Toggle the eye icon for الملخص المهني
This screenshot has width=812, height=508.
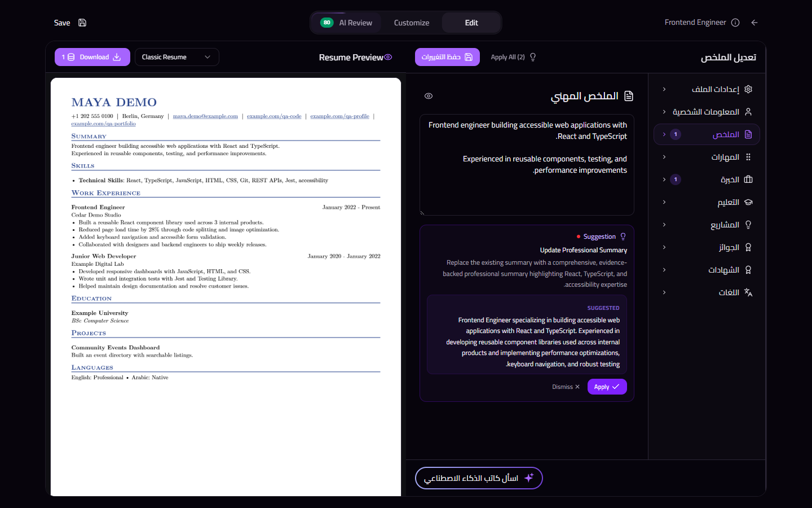tap(429, 96)
